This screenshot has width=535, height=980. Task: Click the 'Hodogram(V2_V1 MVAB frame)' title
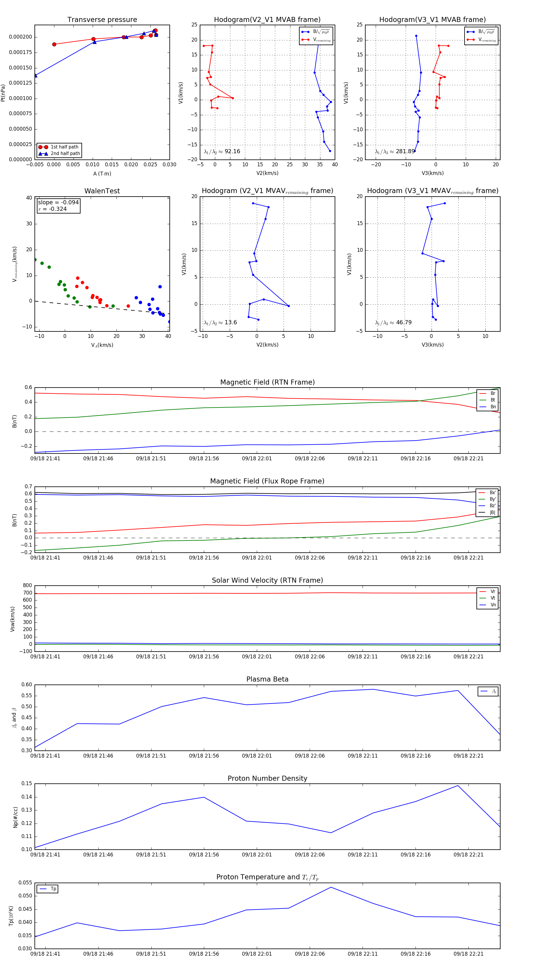[267, 20]
